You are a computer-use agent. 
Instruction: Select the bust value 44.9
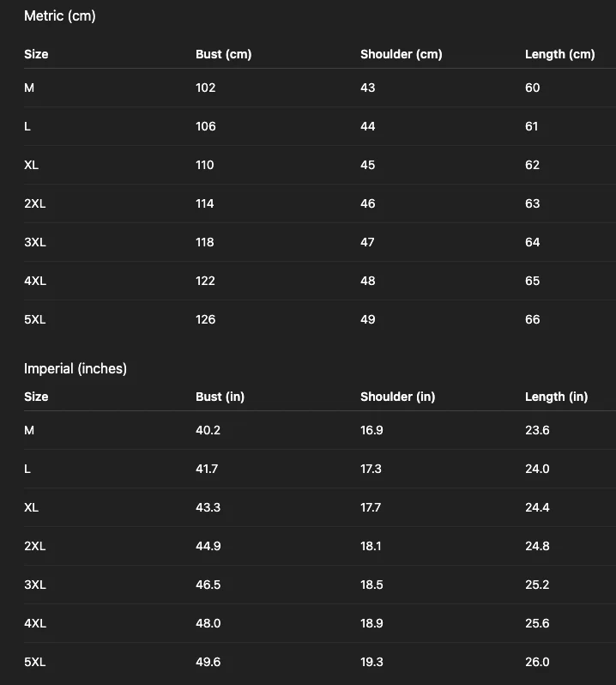[208, 546]
